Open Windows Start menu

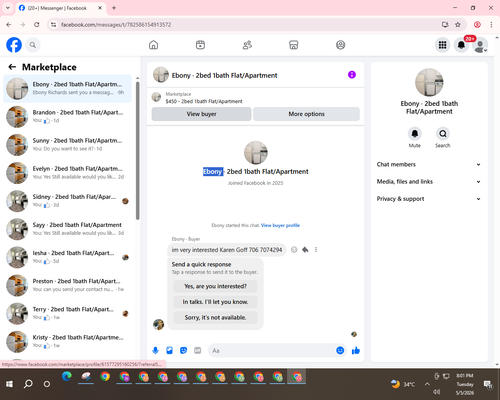tap(9, 384)
